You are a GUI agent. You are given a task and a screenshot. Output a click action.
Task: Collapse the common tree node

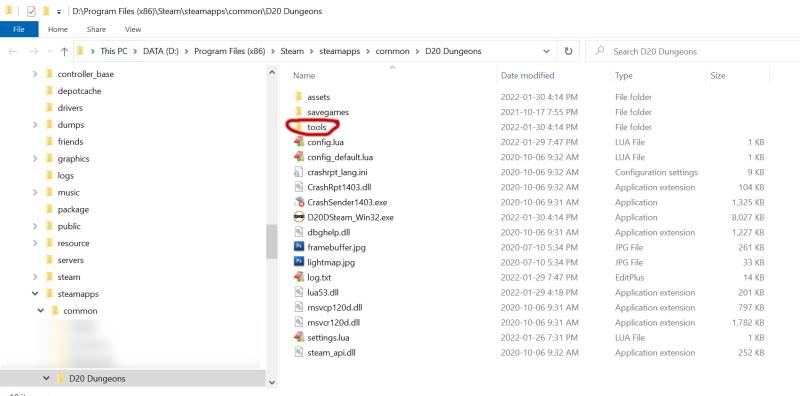click(x=41, y=310)
